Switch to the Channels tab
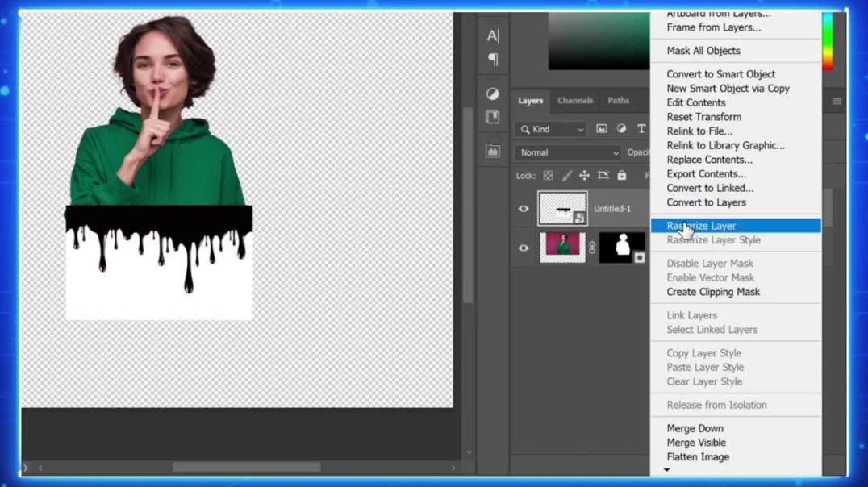Viewport: 868px width, 487px height. pyautogui.click(x=575, y=100)
